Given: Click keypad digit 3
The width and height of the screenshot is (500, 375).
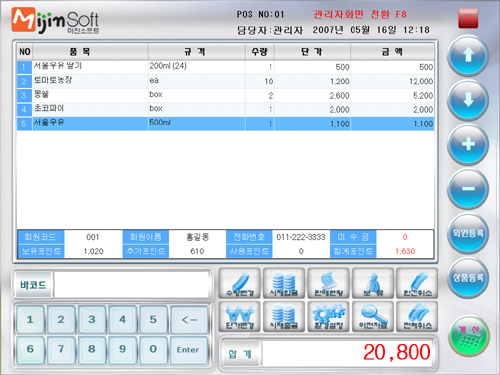Looking at the screenshot, I should point(92,319).
